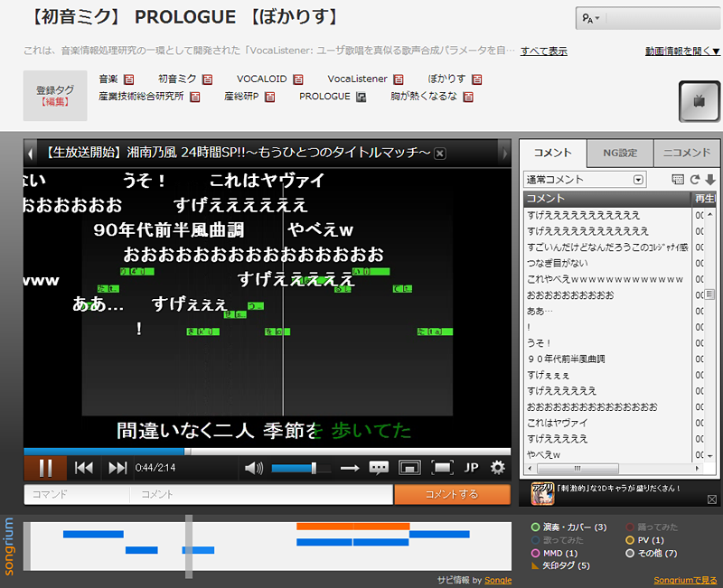Skip forward to the next track

[x=117, y=468]
